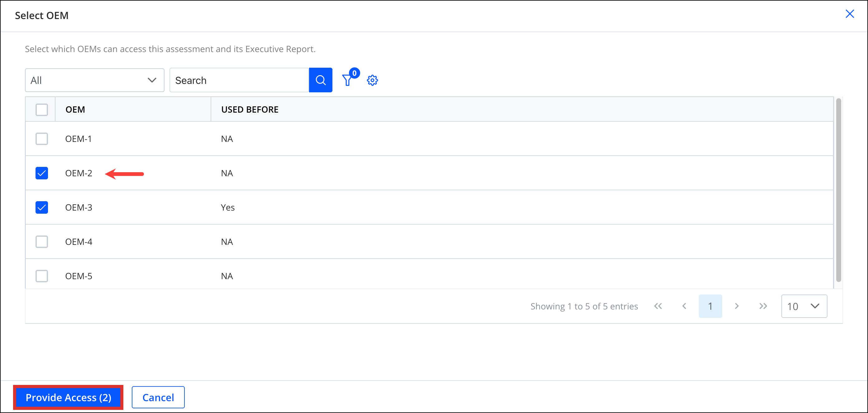
Task: Uncheck the OEM-2 checkbox
Action: pos(42,173)
